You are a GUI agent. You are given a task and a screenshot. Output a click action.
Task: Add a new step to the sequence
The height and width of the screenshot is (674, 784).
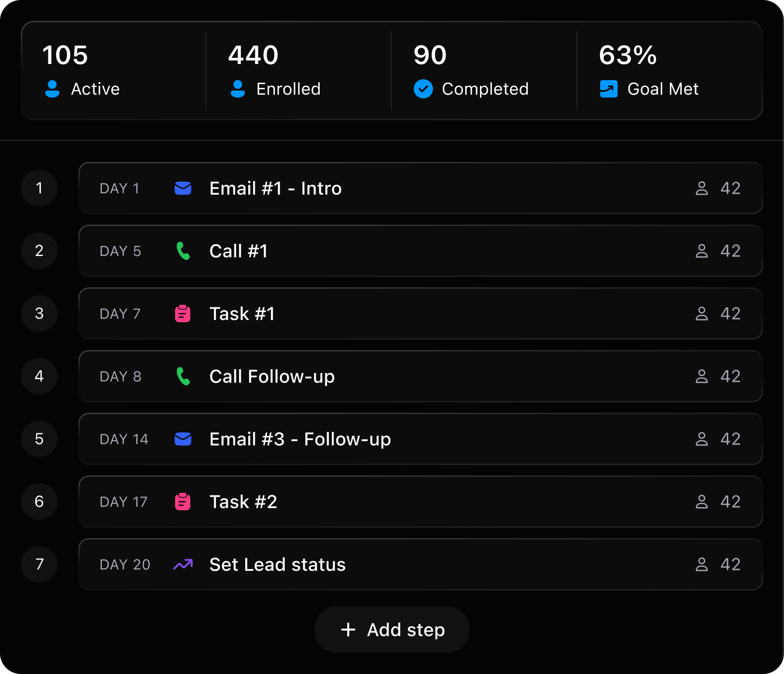pos(392,630)
